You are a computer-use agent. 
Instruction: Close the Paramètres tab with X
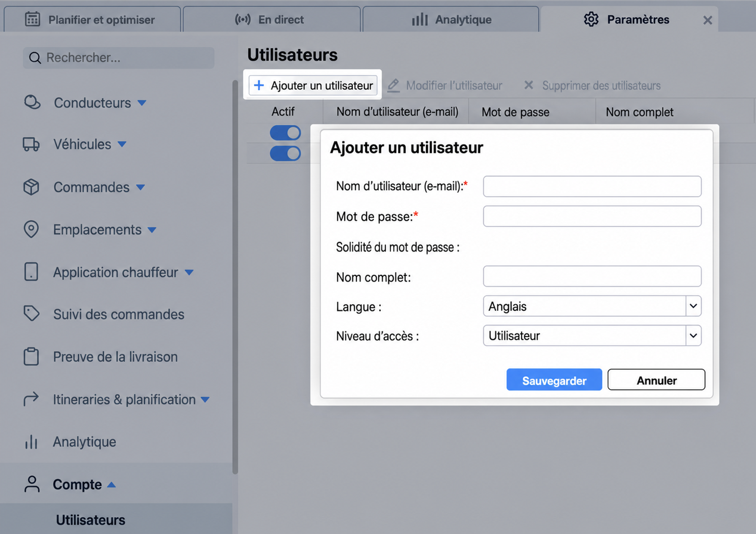[x=708, y=20]
